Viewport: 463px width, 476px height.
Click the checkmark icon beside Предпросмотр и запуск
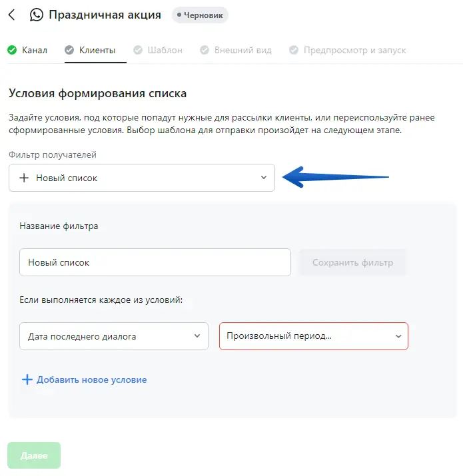pos(294,50)
